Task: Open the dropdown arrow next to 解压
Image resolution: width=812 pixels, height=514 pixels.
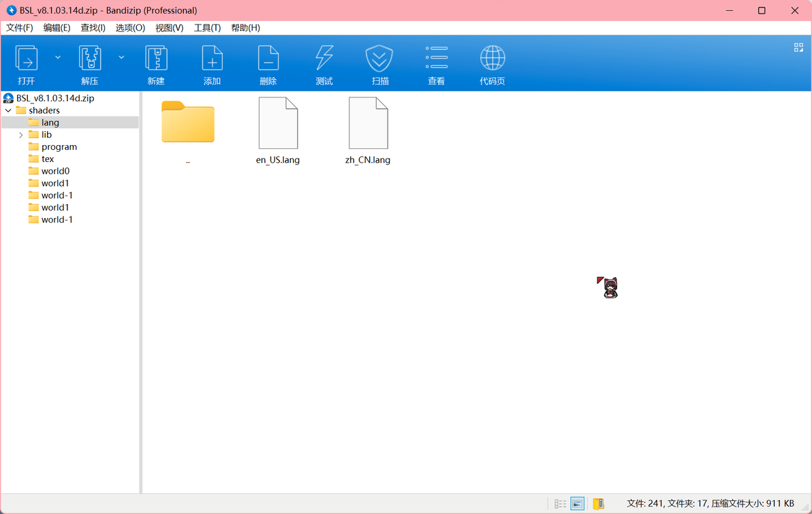Action: click(121, 57)
